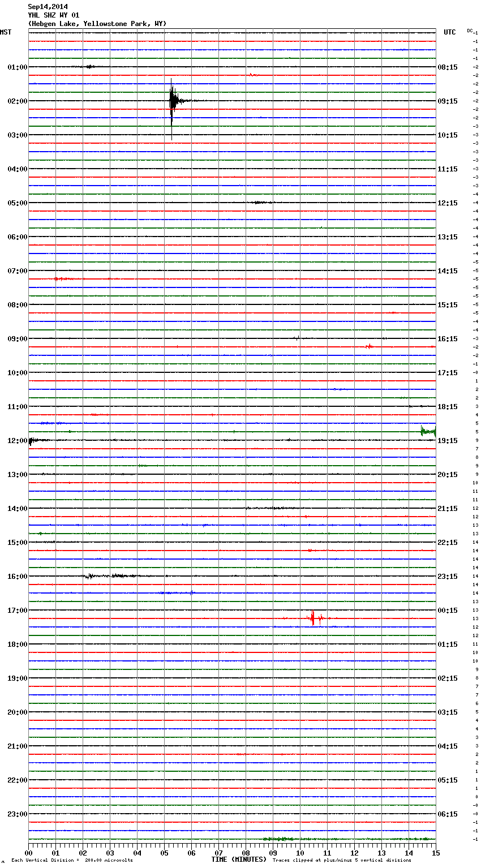Click the black wiggle on the 16:00 trace near minute 2
This screenshot has width=481, height=868.
coord(89,576)
